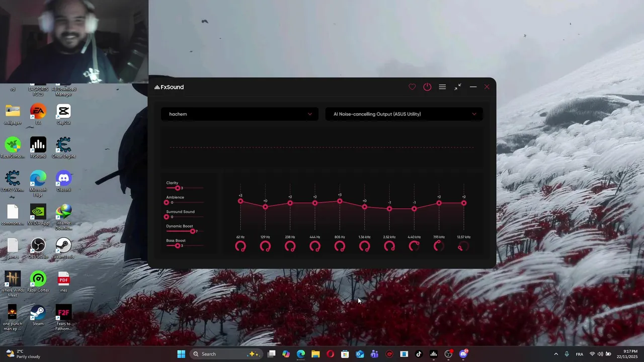644x362 pixels.
Task: Open File Explorer from the taskbar
Action: 315,354
